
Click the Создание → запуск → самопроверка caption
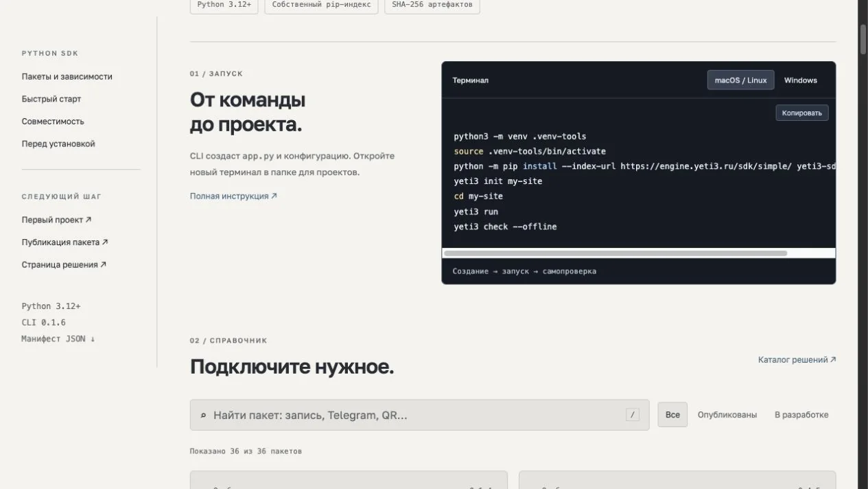coord(524,271)
